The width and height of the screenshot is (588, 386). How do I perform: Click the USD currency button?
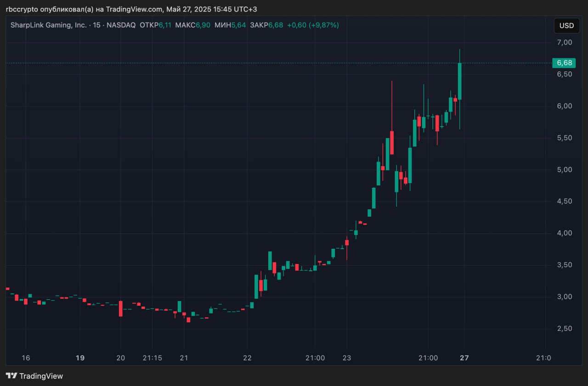566,26
